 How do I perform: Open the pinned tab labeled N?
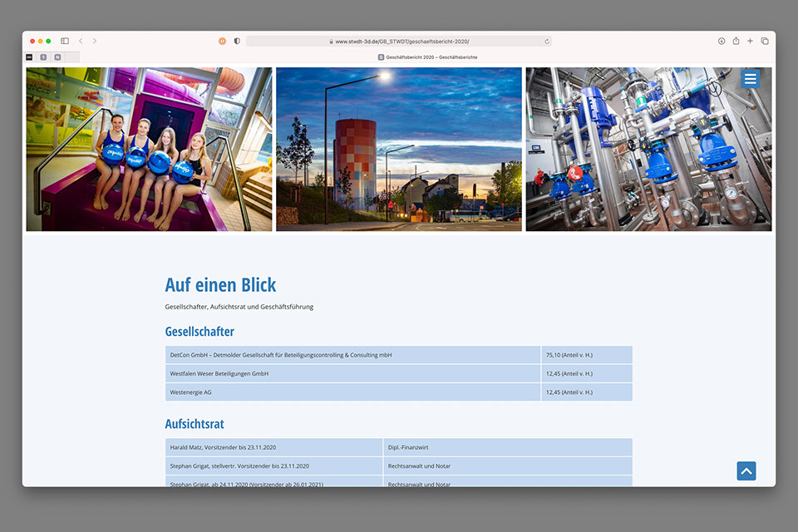pos(57,57)
